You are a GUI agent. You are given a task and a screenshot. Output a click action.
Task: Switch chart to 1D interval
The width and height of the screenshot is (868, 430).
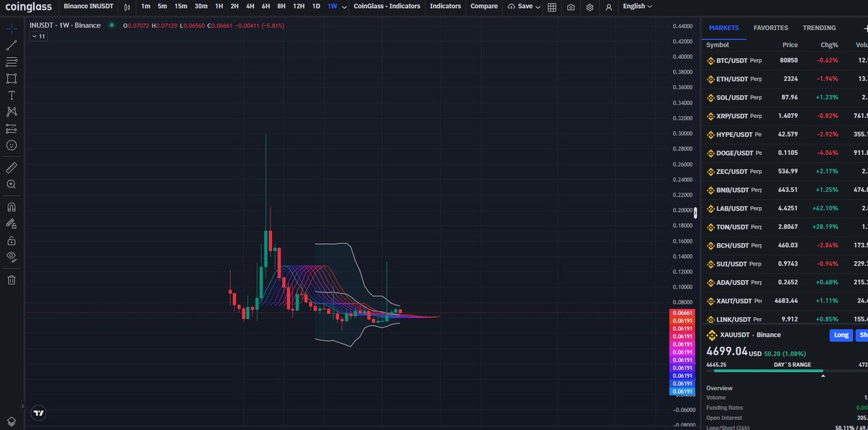click(316, 7)
